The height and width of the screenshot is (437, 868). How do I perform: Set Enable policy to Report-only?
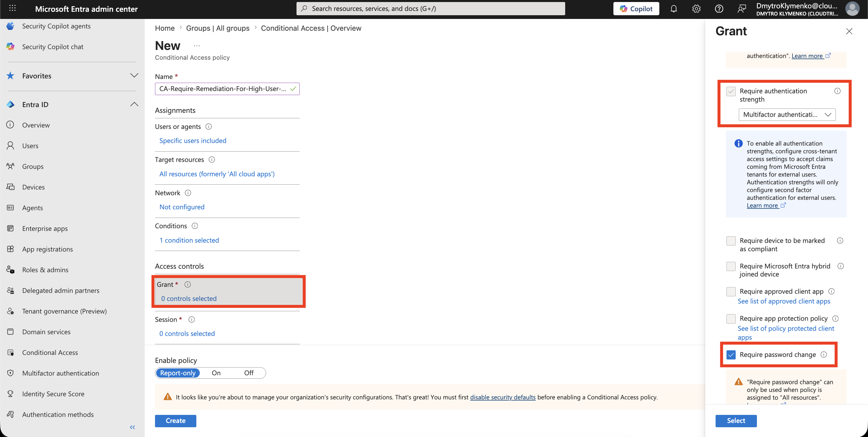[178, 373]
